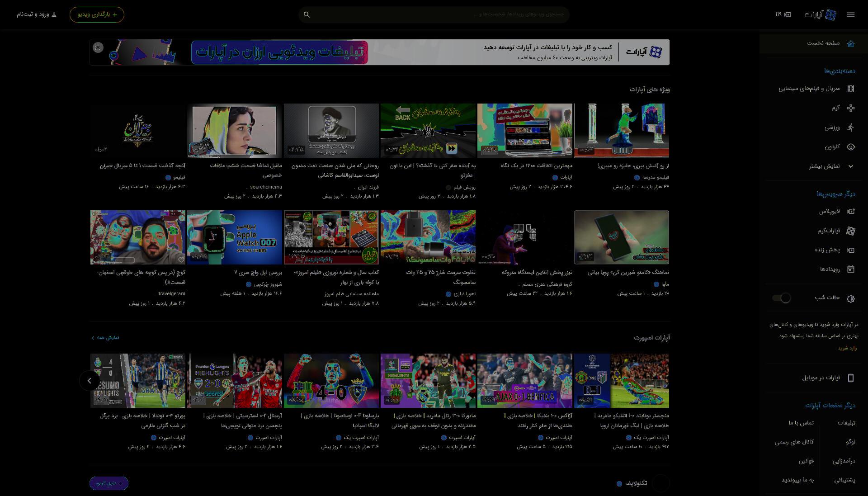
Task: Click the Aparat logo in header
Action: (821, 15)
